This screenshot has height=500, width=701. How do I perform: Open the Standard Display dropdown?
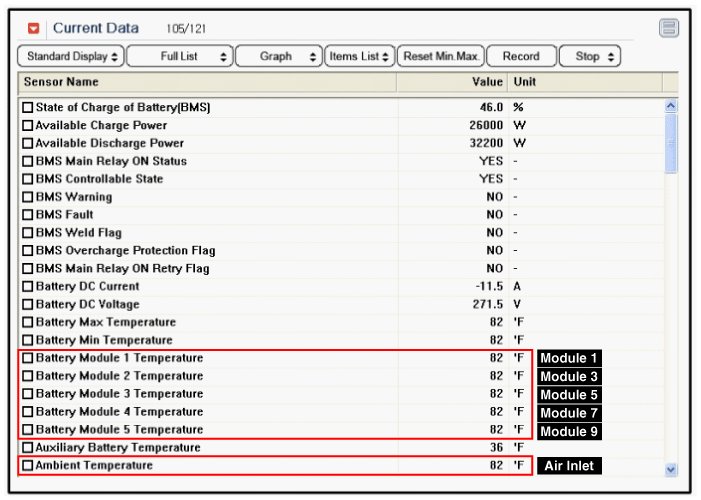click(72, 57)
